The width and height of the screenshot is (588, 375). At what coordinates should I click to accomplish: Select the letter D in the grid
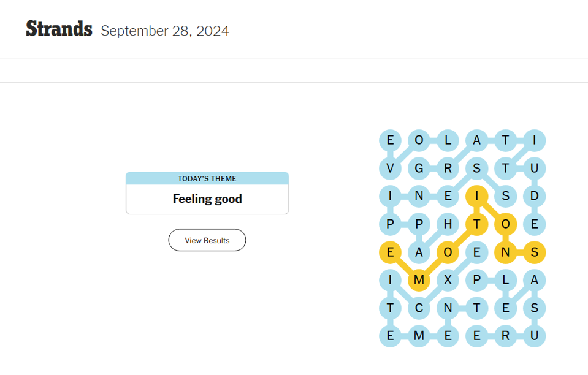click(534, 196)
